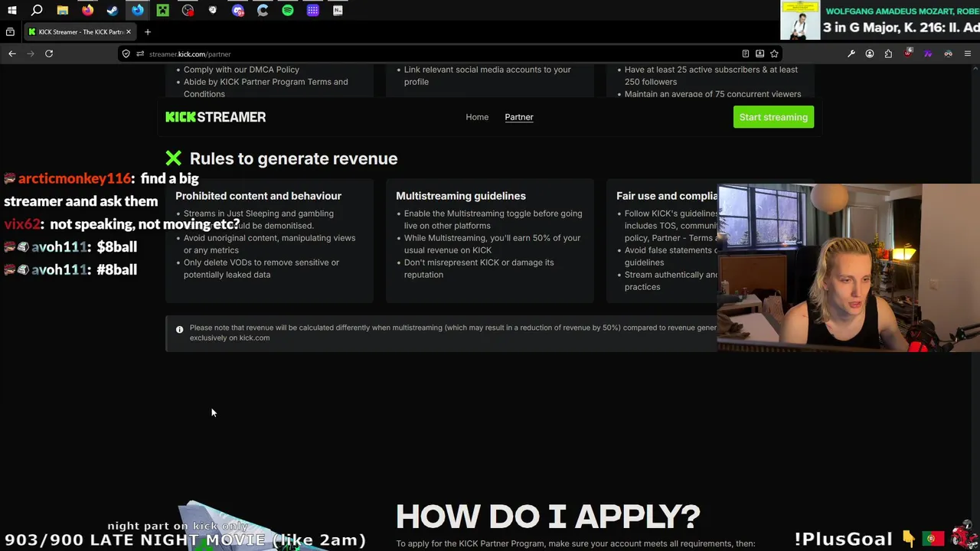980x551 pixels.
Task: Launch orange Firefox from the taskbar
Action: click(x=87, y=11)
